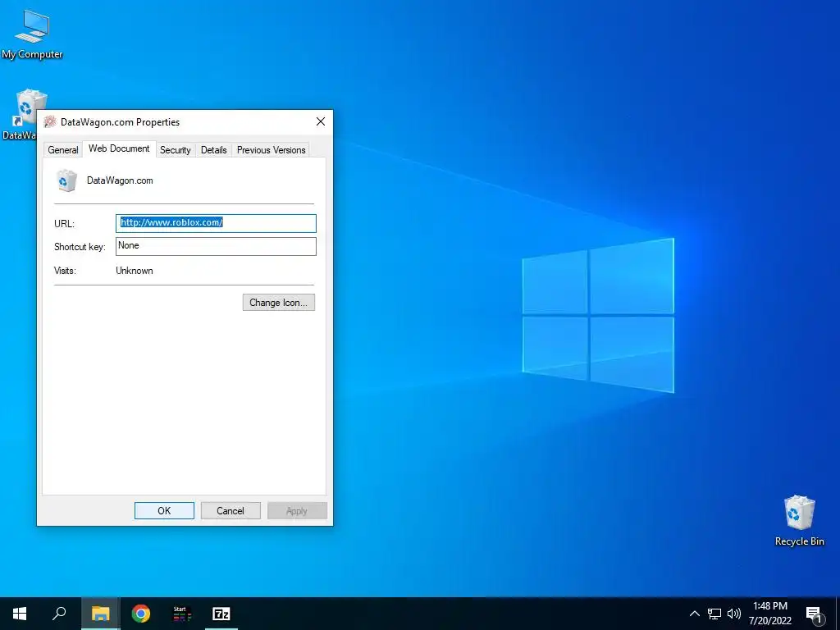The image size is (840, 630).
Task: Open the Start colorful grid app in taskbar
Action: 181,614
